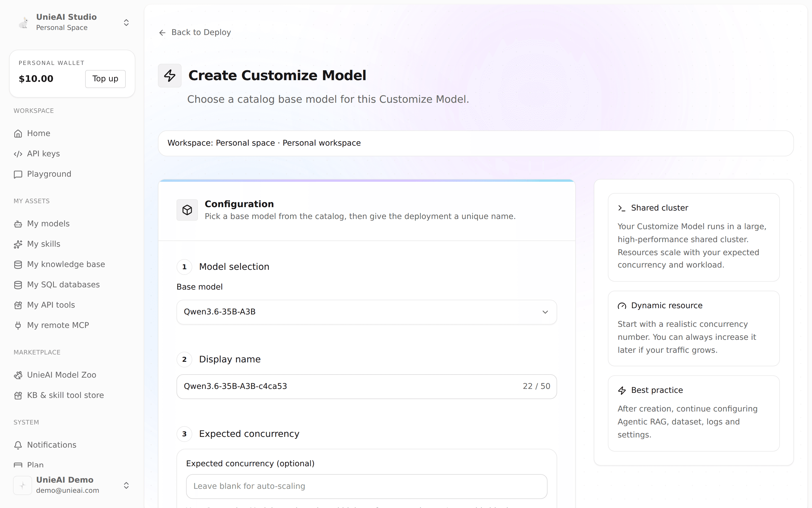The height and width of the screenshot is (508, 812).
Task: Click the Top up button
Action: tap(105, 79)
